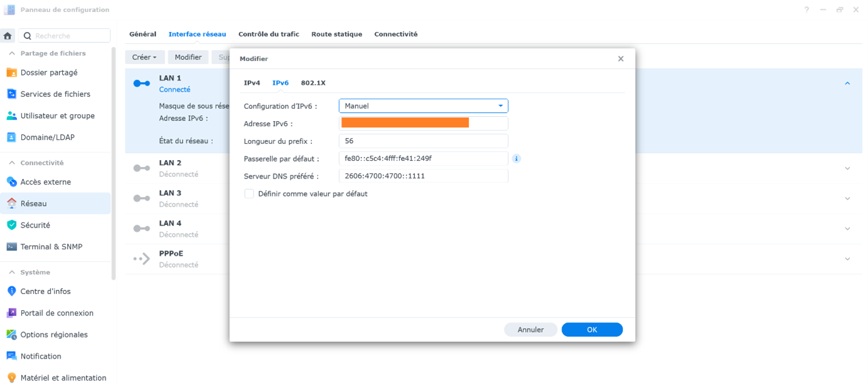Open Terminal & SNMP icon
Viewport: 868px width, 385px height.
(x=11, y=247)
